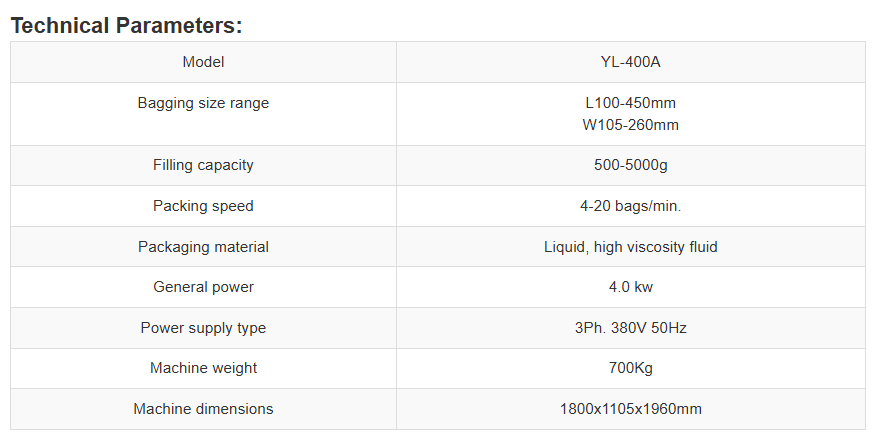Image resolution: width=874 pixels, height=446 pixels.
Task: Click the 4-20 bags/min. value
Action: click(630, 206)
